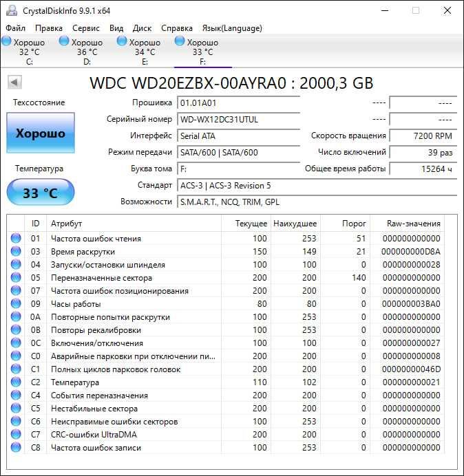
Task: Click status orb for Переназначенные сектора
Action: pyautogui.click(x=16, y=277)
